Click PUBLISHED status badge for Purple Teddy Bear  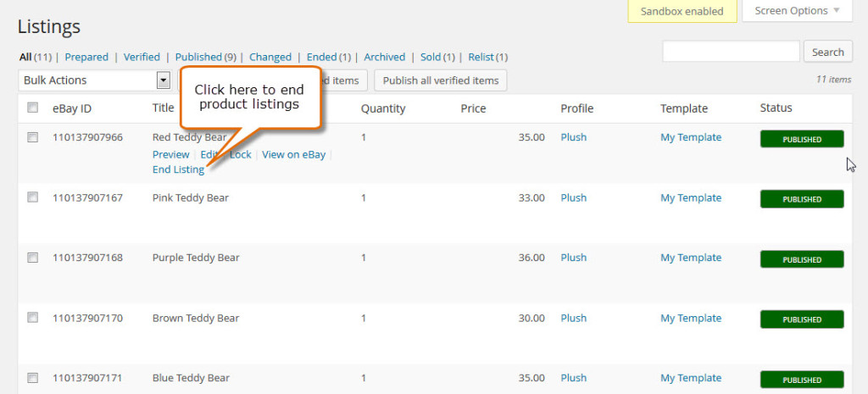[x=802, y=259]
